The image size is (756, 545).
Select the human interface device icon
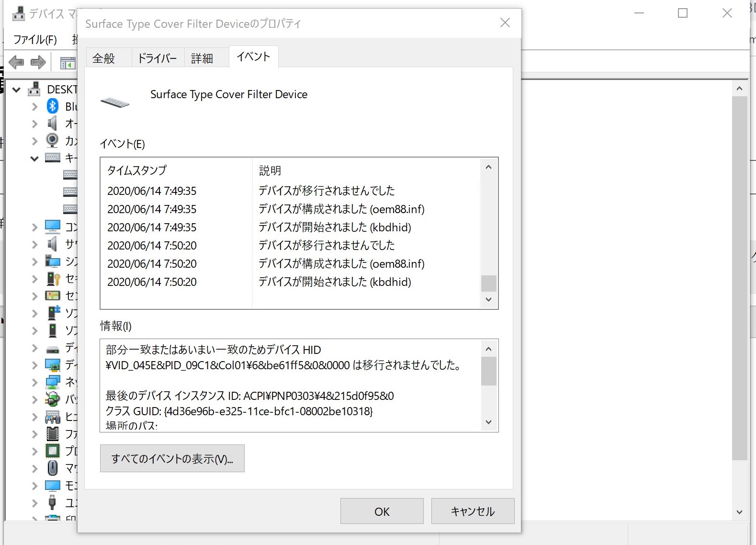[x=53, y=417]
